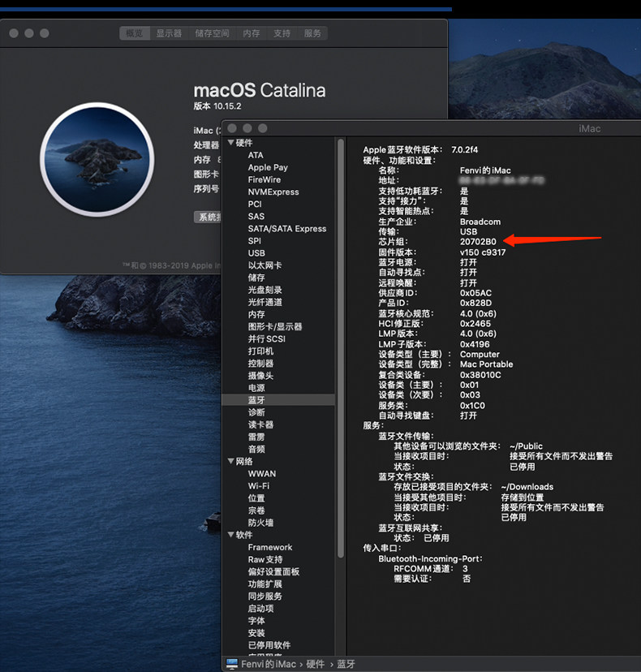
Task: Select 雷雳 in the sidebar
Action: tap(256, 437)
